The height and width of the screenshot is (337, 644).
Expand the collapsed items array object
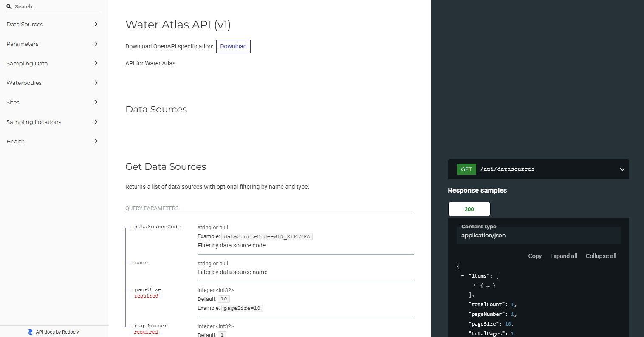tap(475, 285)
